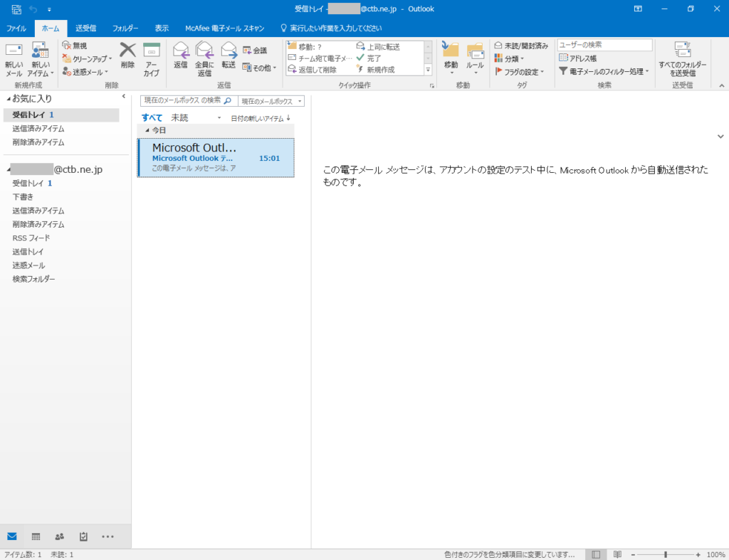
Task: Collapse the 今日 message group
Action: [x=147, y=130]
